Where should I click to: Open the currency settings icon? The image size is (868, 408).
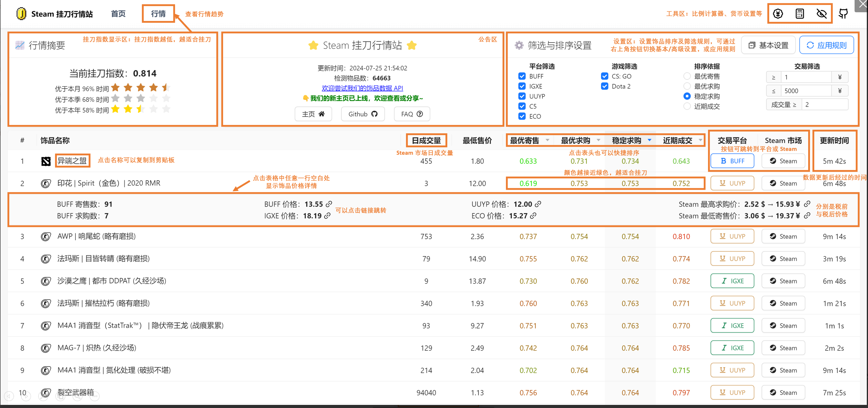click(x=778, y=14)
